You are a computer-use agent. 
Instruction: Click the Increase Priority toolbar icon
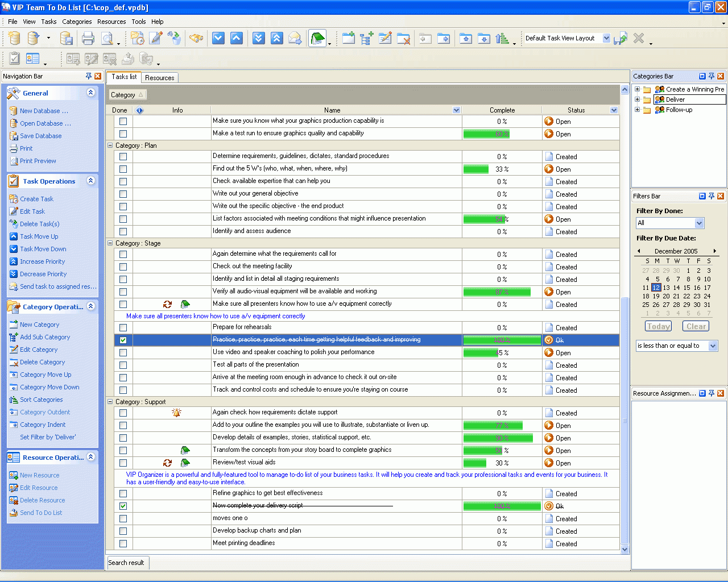tap(277, 38)
